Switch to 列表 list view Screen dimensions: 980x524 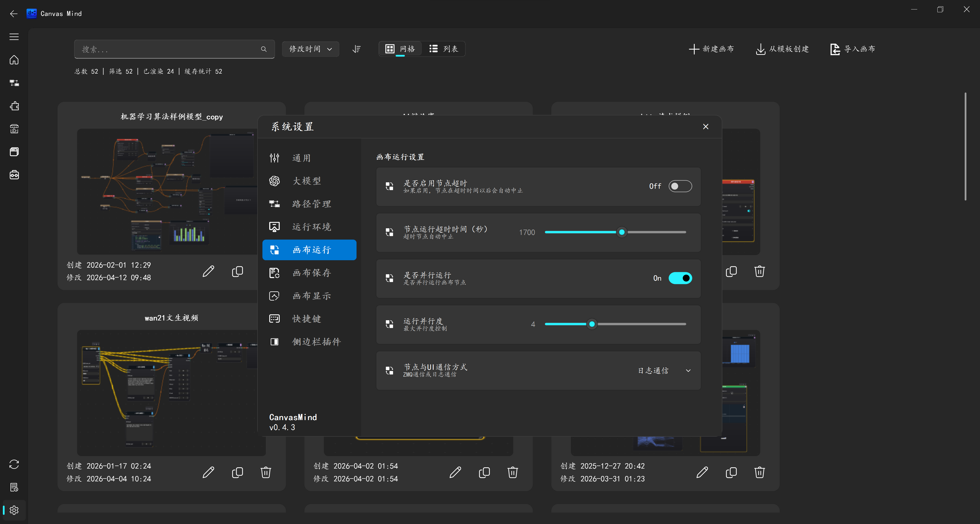(x=444, y=49)
